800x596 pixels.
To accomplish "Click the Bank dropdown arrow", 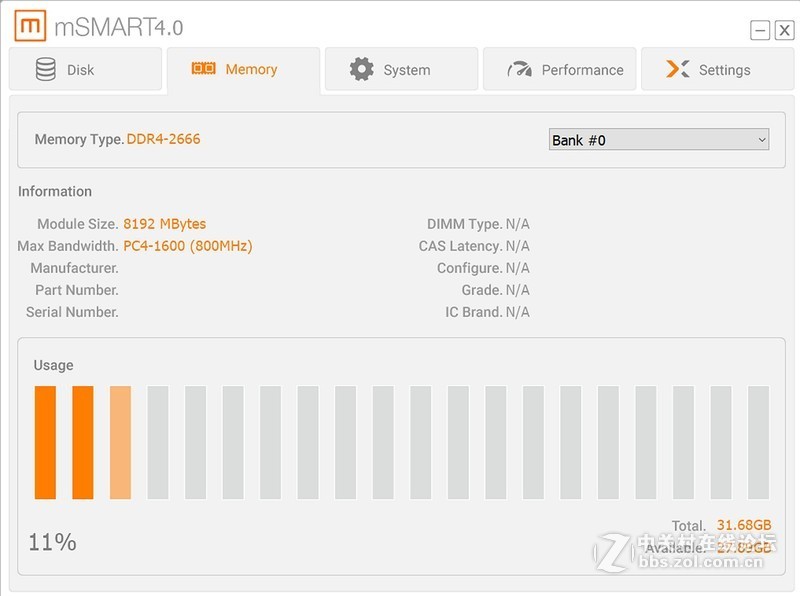I will [x=762, y=140].
